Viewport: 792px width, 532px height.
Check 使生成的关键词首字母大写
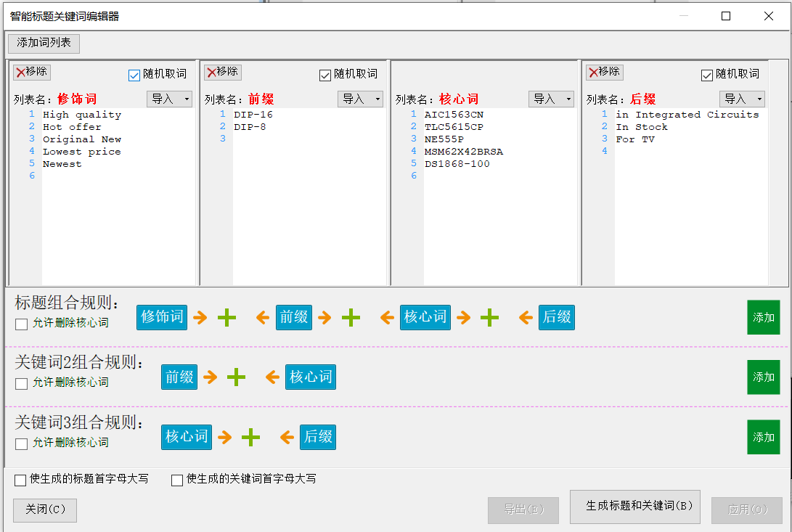pos(177,480)
